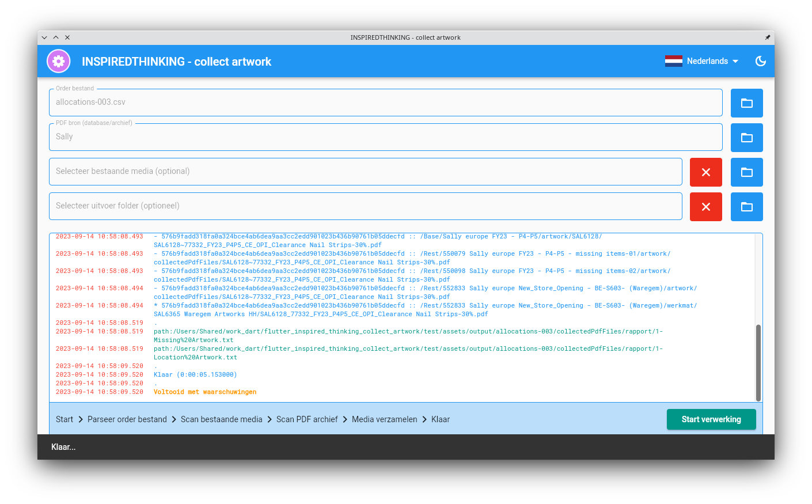Focus the Selecteer uitvoer folder field
Image resolution: width=812 pixels, height=504 pixels.
tap(365, 206)
